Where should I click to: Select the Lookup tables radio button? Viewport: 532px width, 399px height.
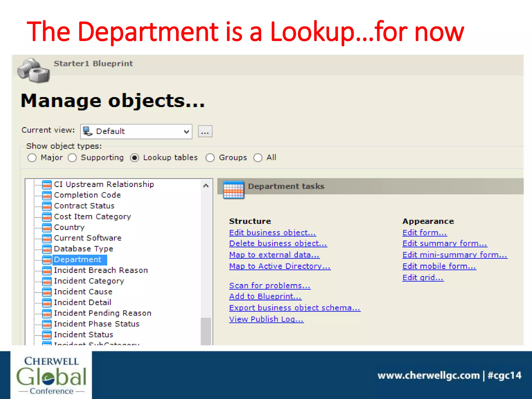[x=135, y=158]
